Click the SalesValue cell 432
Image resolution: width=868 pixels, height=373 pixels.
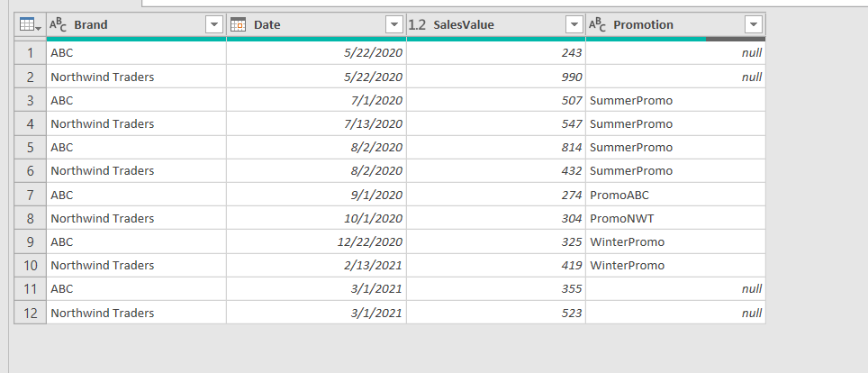coord(496,170)
